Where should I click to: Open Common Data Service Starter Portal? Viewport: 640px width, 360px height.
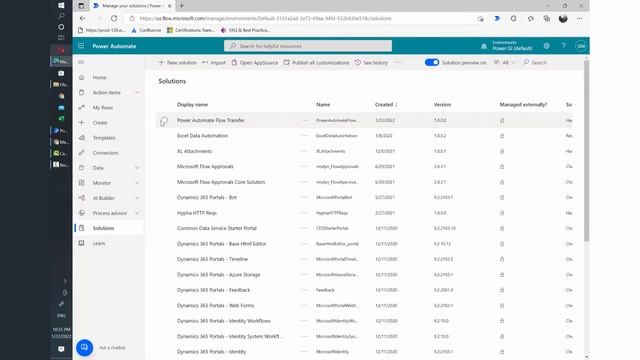pyautogui.click(x=217, y=228)
